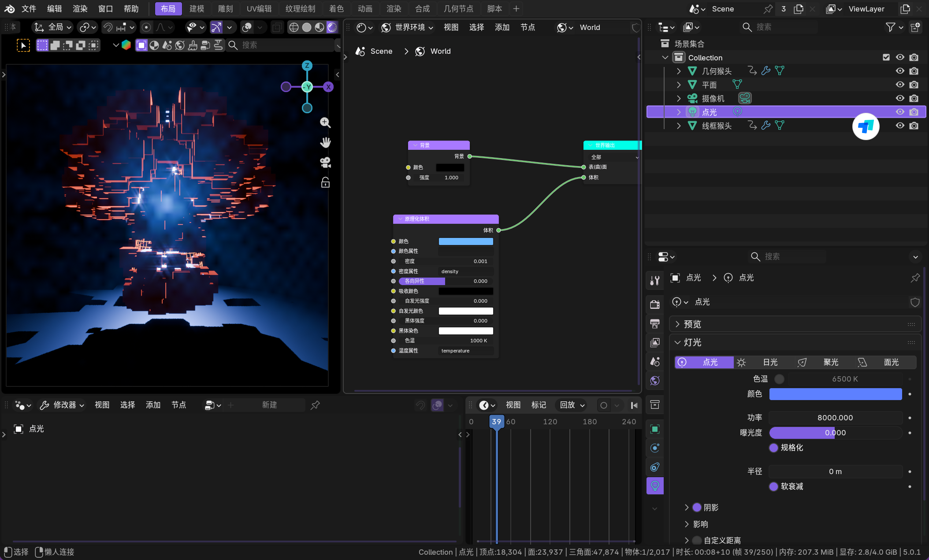Toggle the Collection exclude checkbox

[x=886, y=57]
